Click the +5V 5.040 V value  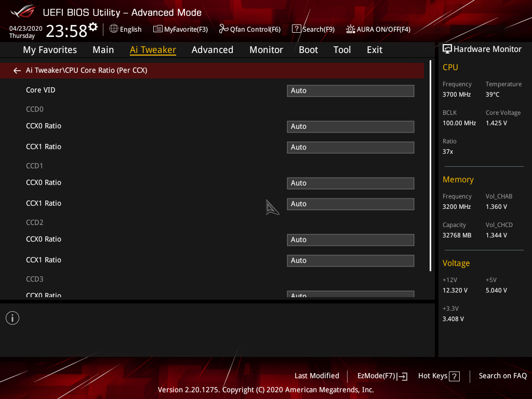click(496, 290)
